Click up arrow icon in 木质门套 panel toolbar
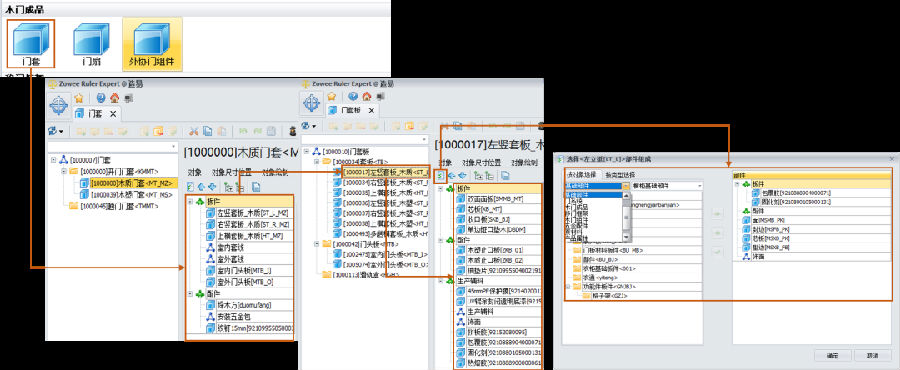The height and width of the screenshot is (370, 900). pyautogui.click(x=201, y=186)
